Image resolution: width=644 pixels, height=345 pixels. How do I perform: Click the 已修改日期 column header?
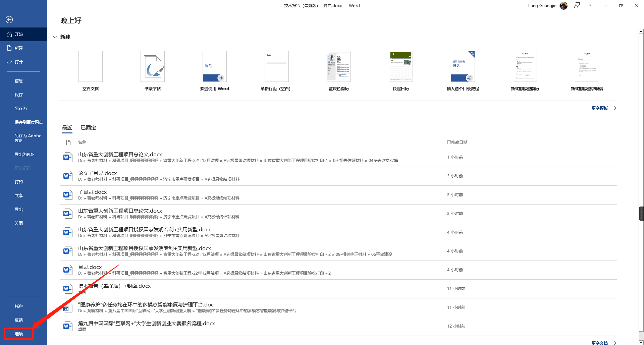point(457,142)
